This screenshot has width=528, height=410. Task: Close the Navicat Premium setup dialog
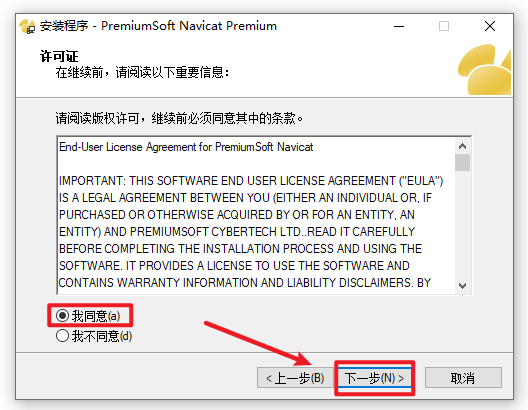tap(490, 26)
